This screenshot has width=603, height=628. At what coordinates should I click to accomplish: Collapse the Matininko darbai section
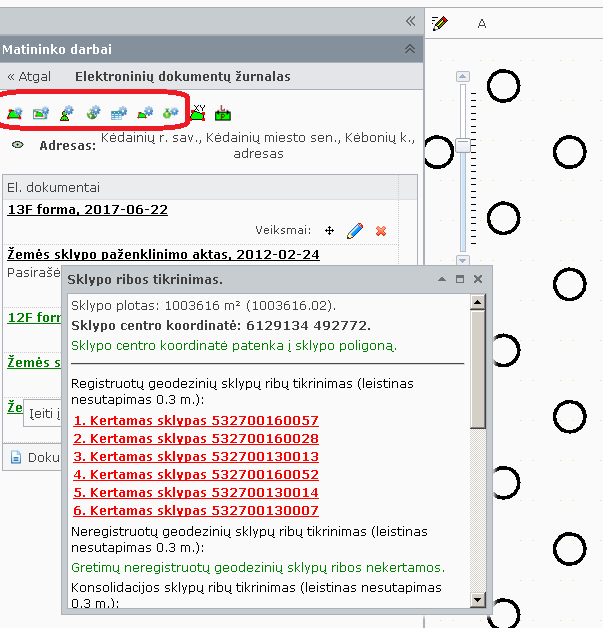[410, 49]
